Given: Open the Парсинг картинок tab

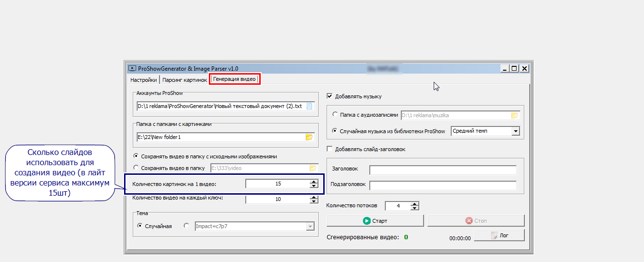Looking at the screenshot, I should (184, 80).
